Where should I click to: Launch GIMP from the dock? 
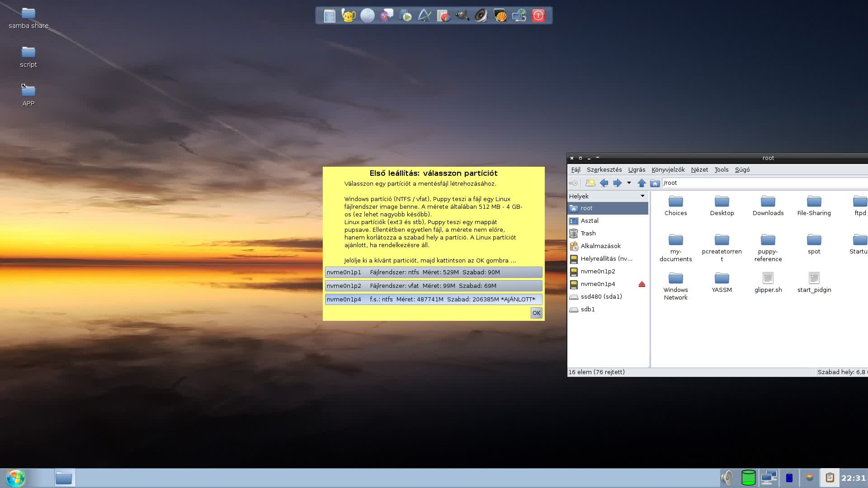click(x=462, y=16)
